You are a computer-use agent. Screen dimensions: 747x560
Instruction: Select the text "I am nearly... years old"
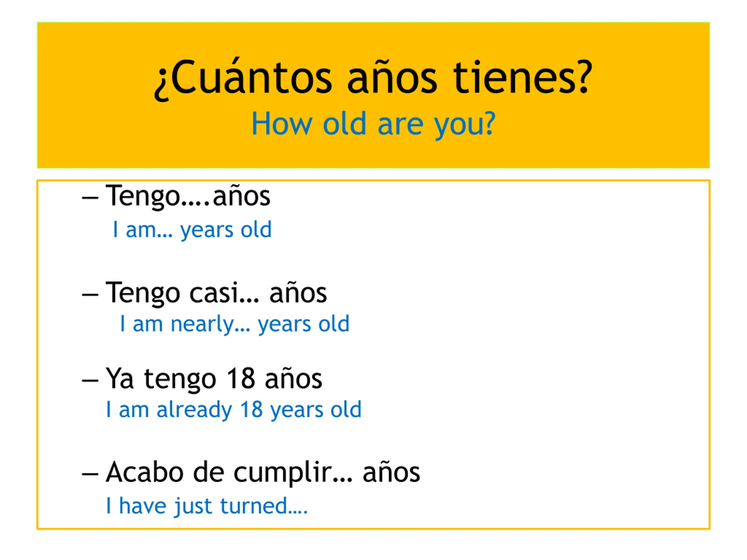(x=235, y=324)
